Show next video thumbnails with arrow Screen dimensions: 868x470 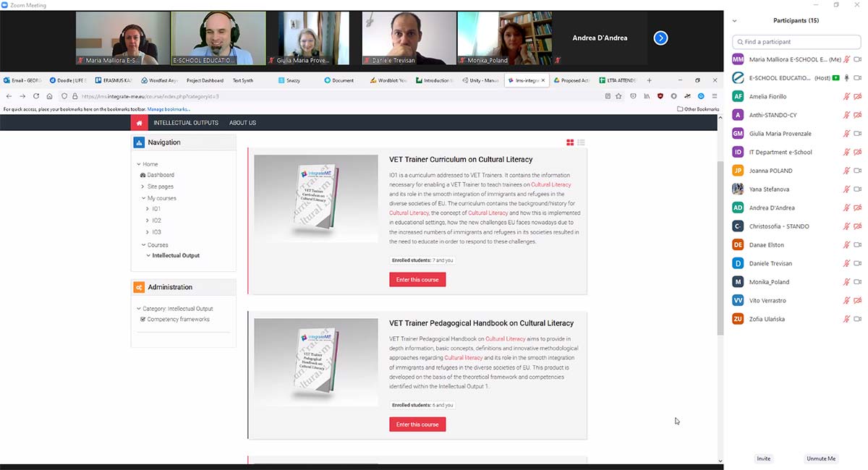pyautogui.click(x=660, y=38)
